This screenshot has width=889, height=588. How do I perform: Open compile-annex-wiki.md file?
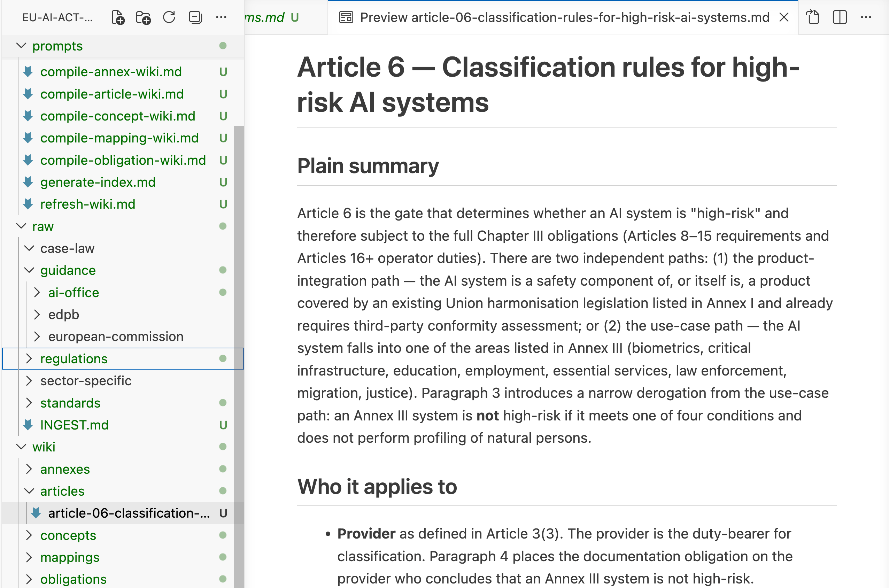pos(111,72)
